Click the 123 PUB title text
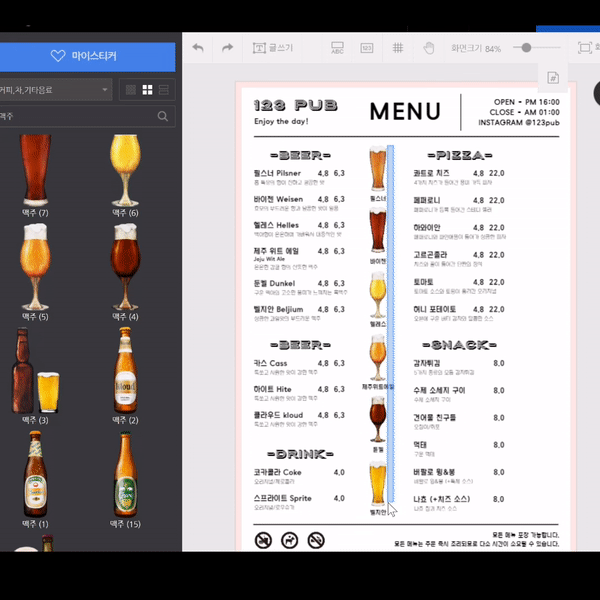Viewport: 600px width, 600px height. coord(296,105)
